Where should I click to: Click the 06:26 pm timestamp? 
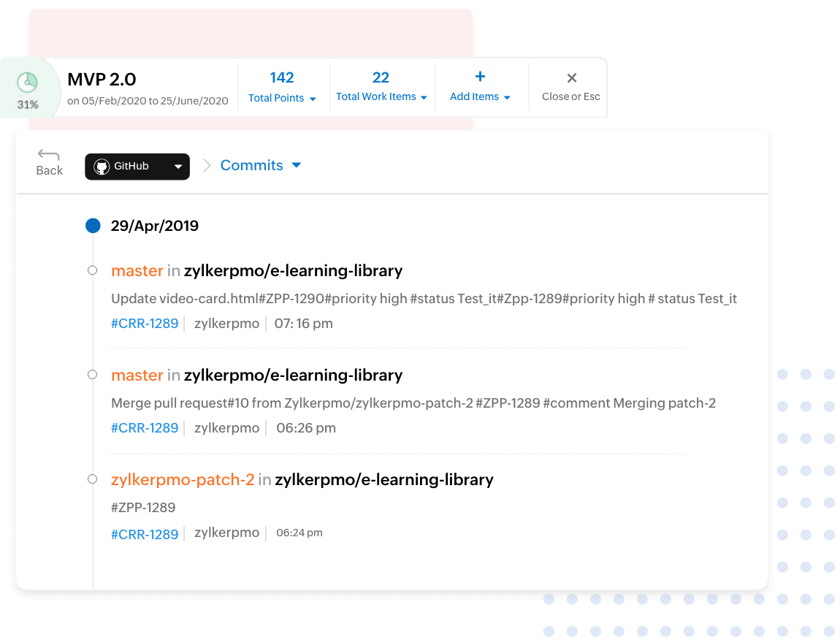pos(306,428)
